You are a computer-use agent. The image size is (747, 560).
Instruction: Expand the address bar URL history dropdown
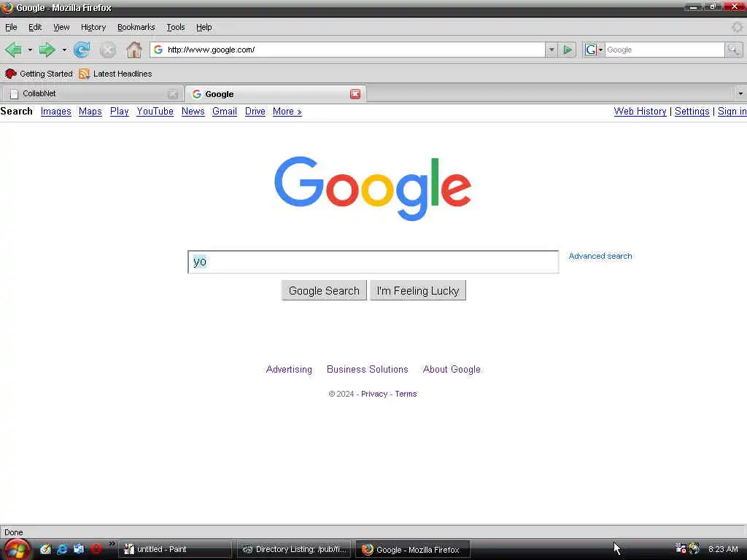(x=551, y=50)
